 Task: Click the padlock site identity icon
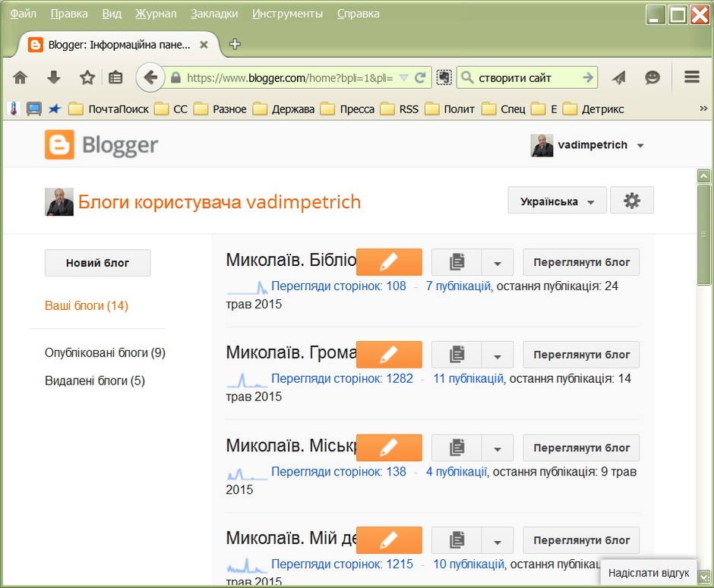[175, 78]
